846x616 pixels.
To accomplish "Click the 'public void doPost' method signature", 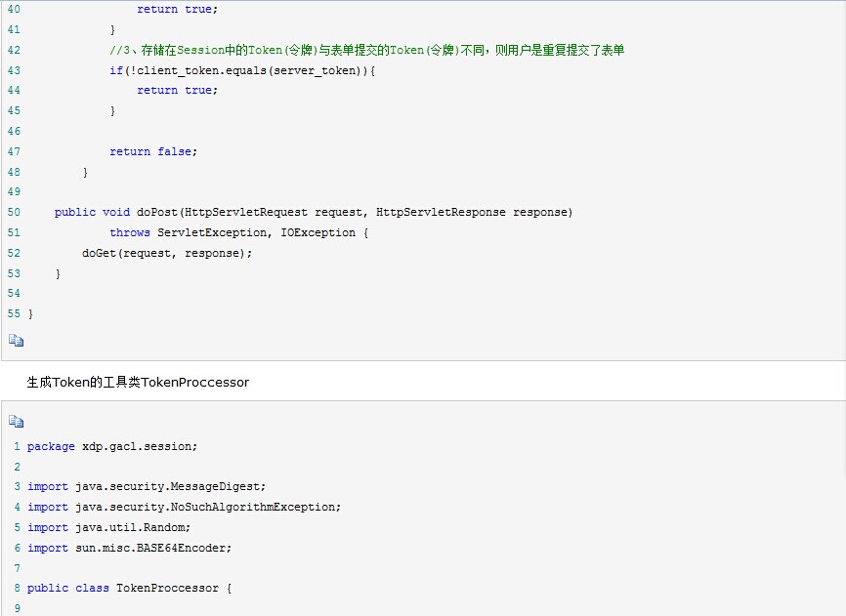I will (314, 212).
